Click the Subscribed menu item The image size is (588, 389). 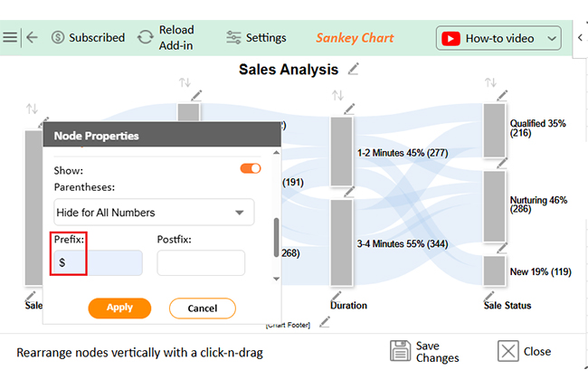88,37
